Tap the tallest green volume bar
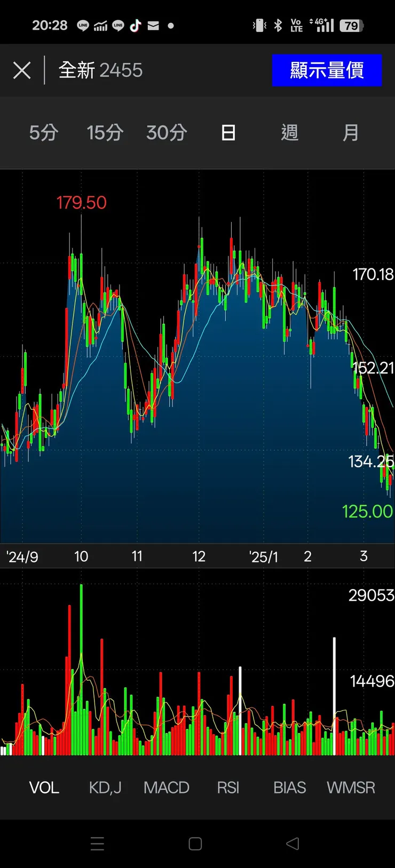395x868 pixels. (81, 670)
